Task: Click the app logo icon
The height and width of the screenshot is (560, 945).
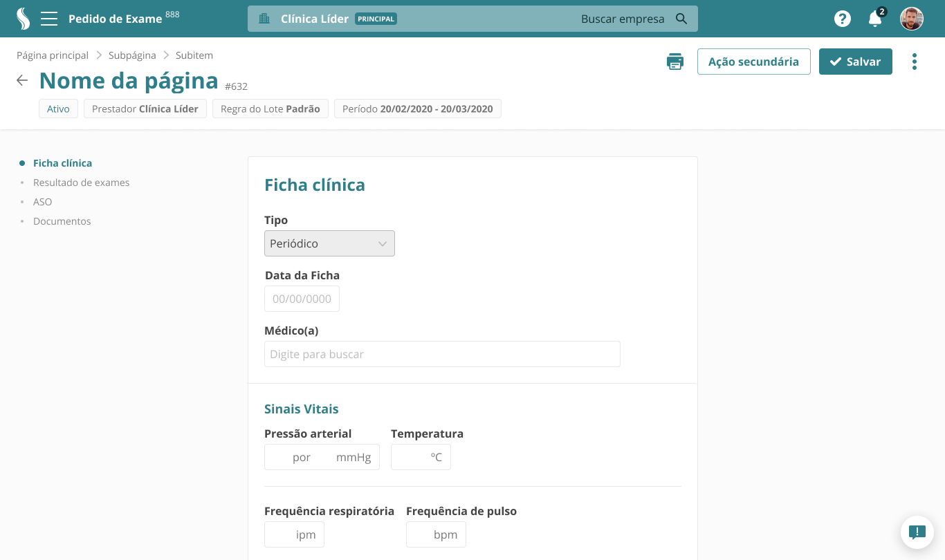Action: (x=24, y=19)
